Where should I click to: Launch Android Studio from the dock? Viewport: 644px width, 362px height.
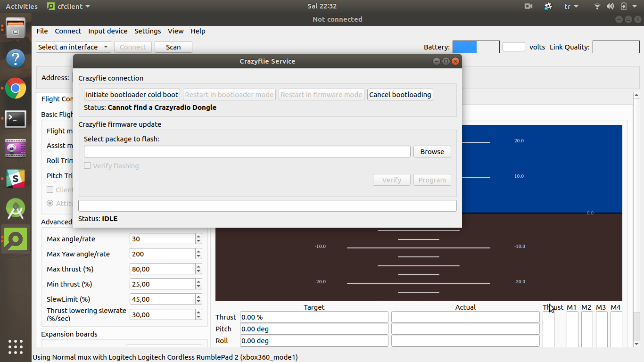click(x=16, y=209)
